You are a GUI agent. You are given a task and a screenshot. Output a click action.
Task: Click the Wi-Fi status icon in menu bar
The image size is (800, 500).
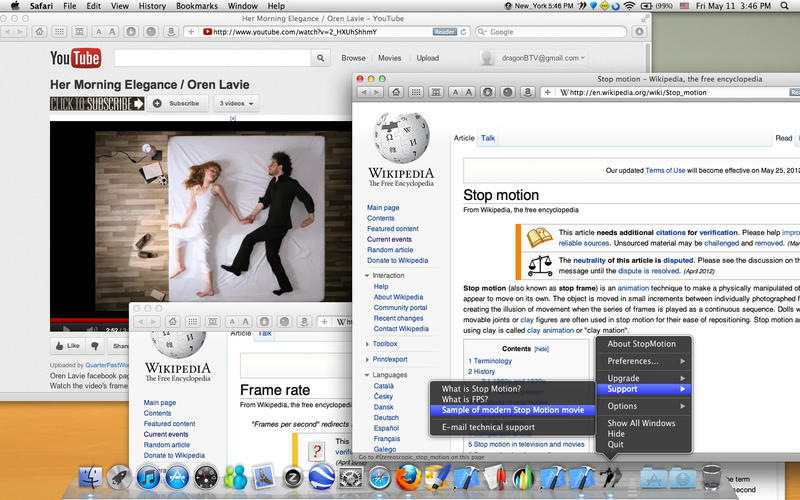click(x=630, y=6)
